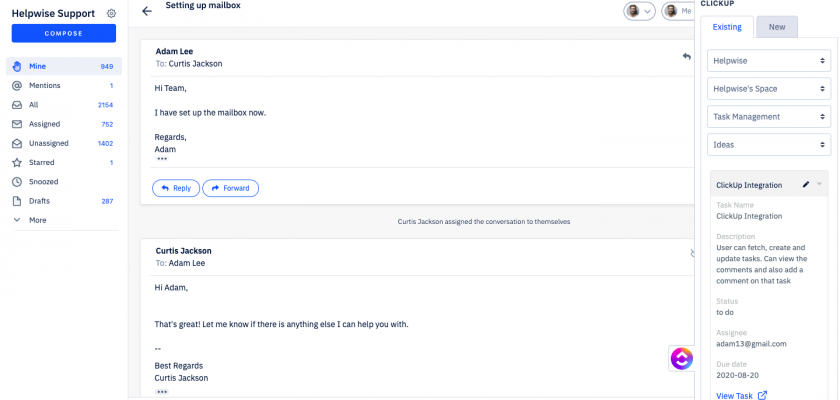
Task: Collapse the ClickUp Integration task card
Action: click(x=820, y=185)
